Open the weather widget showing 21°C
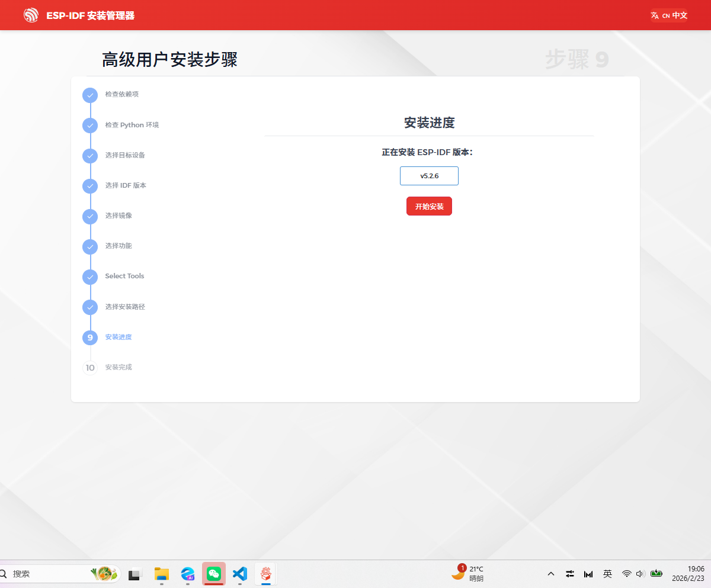 (467, 574)
